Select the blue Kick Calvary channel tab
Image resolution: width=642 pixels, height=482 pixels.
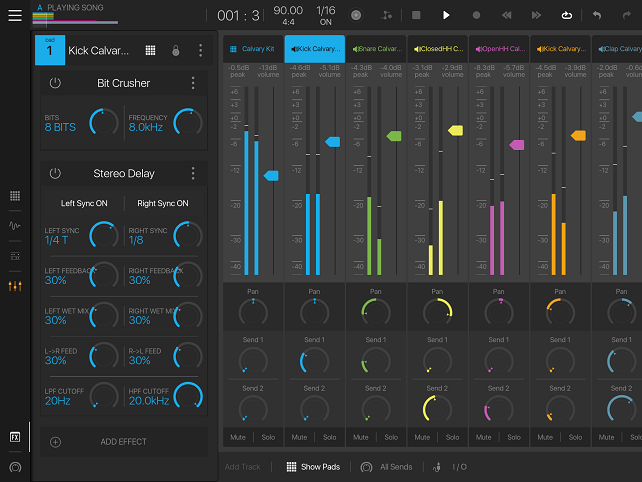click(315, 49)
